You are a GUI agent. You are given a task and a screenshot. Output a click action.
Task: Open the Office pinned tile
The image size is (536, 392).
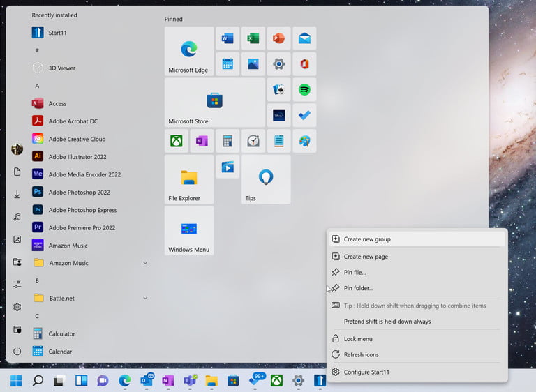pyautogui.click(x=304, y=64)
